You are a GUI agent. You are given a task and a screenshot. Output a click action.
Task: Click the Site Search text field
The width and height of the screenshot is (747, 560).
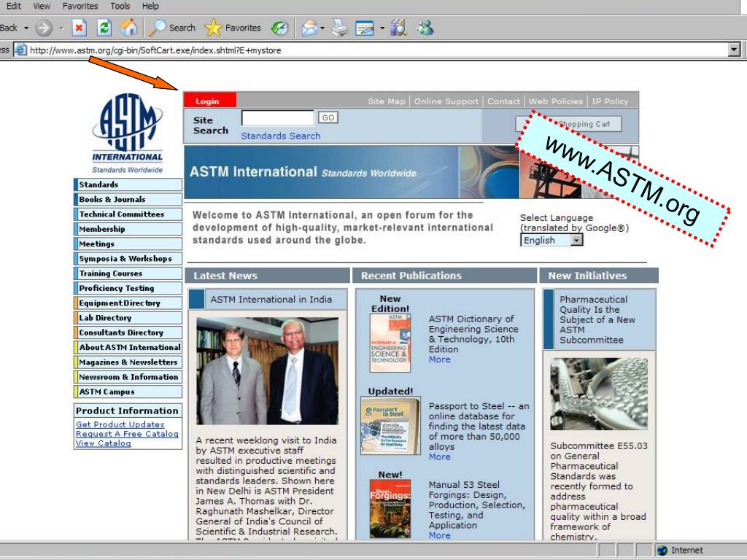pos(277,117)
